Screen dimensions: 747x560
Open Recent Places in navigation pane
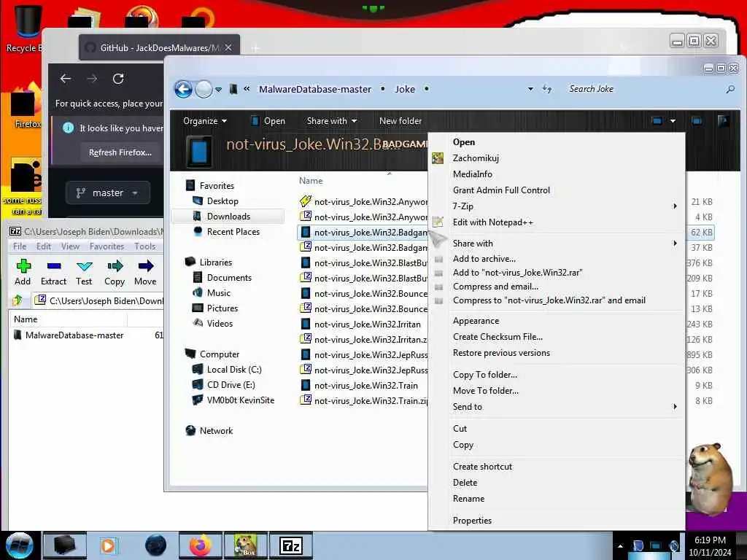233,231
